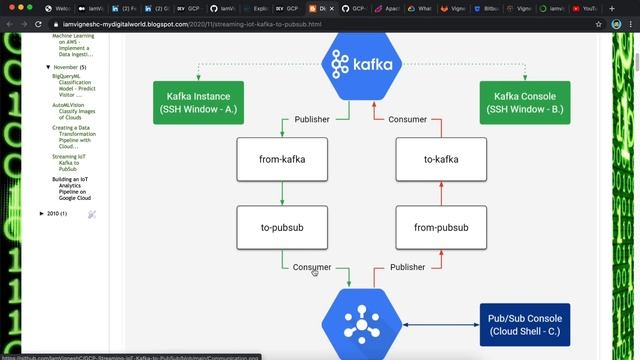Switch to the second DEV GCP tab

[287, 9]
